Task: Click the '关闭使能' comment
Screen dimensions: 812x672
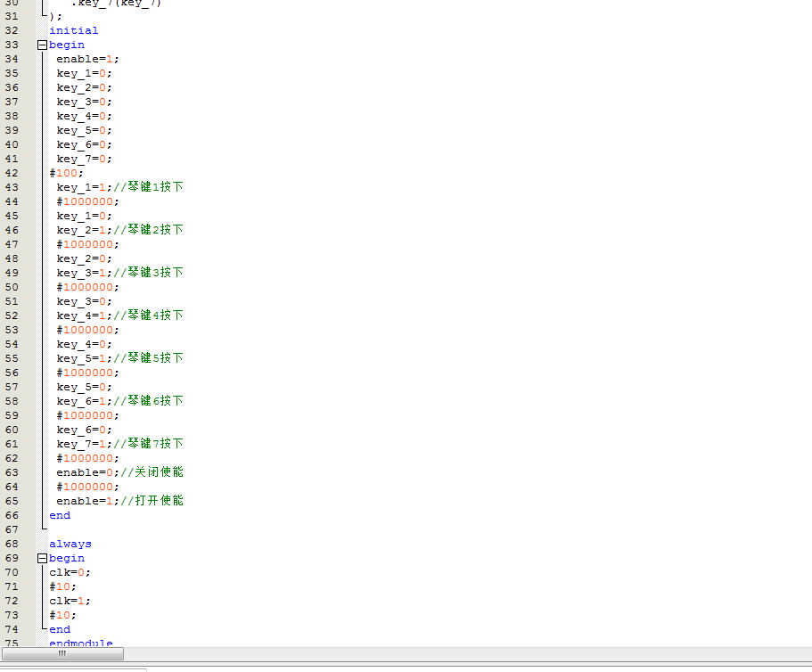Action: pos(159,472)
